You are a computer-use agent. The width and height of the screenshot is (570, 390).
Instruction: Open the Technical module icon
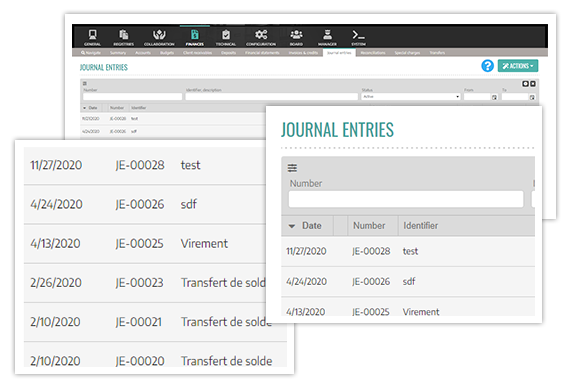226,37
